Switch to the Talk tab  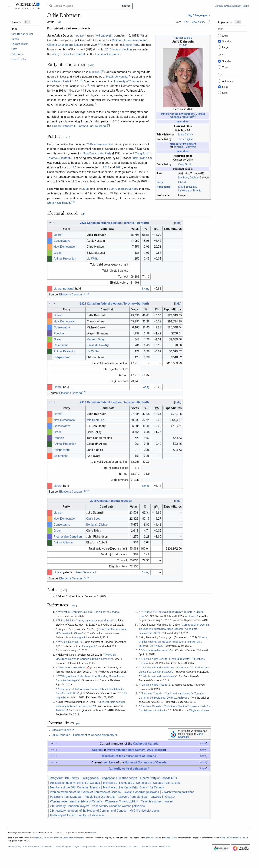(59, 22)
